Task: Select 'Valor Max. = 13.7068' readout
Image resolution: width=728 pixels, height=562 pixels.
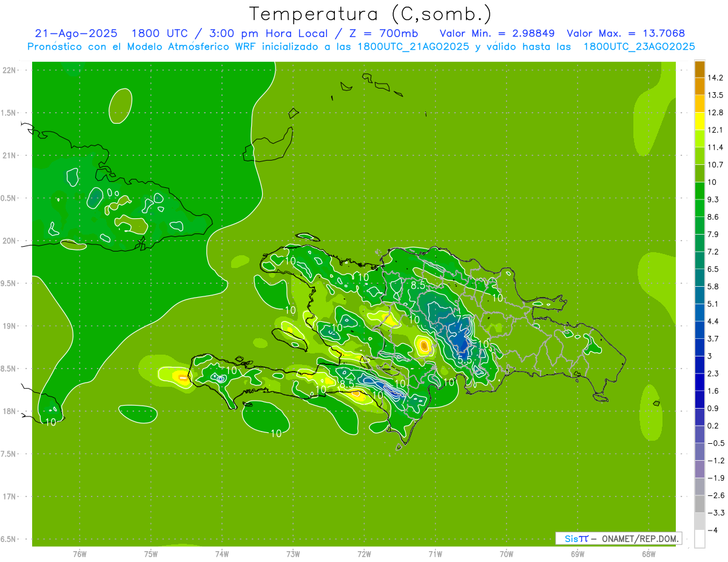Action: coord(625,33)
